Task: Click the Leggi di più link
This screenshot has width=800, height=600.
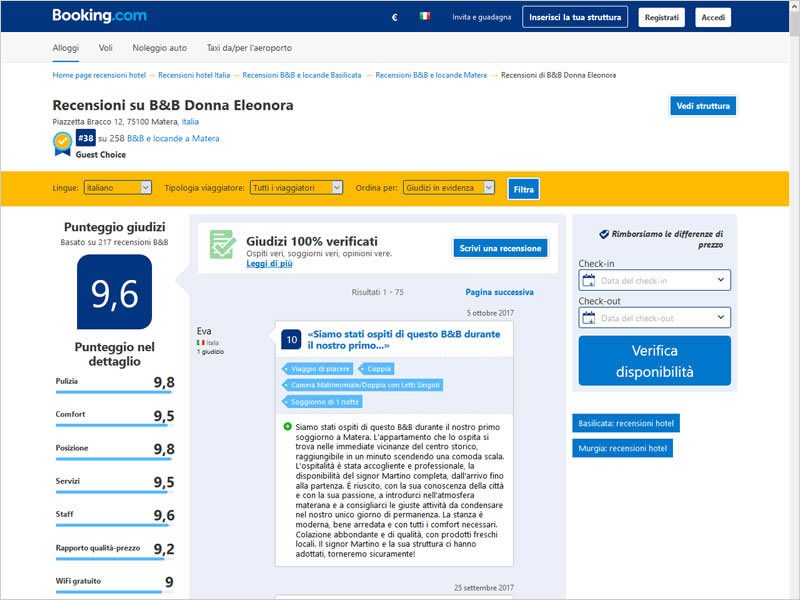Action: 269,263
